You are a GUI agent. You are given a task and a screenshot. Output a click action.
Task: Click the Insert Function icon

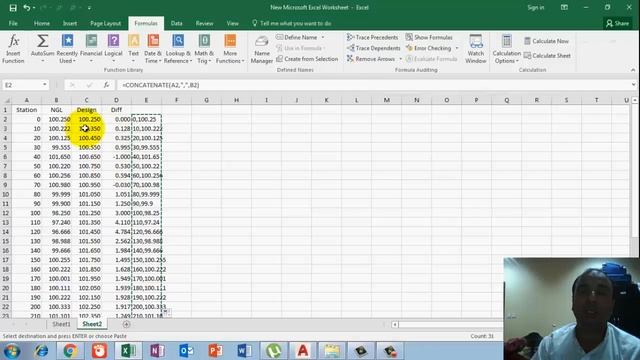(13, 42)
